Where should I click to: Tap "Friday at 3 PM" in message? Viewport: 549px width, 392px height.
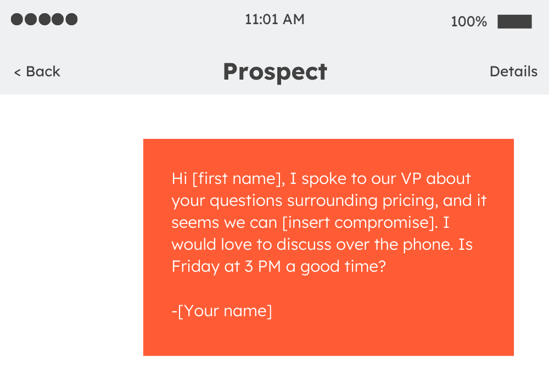(227, 266)
